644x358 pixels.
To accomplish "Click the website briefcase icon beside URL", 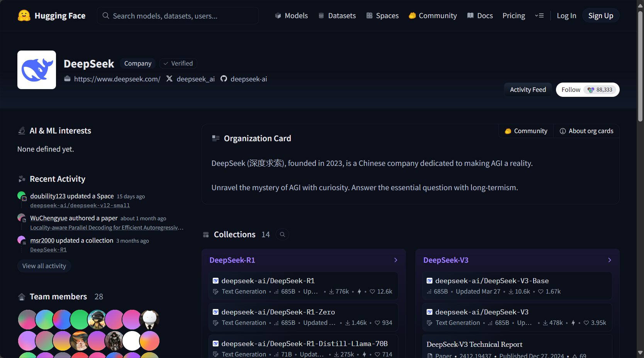I will coord(67,79).
